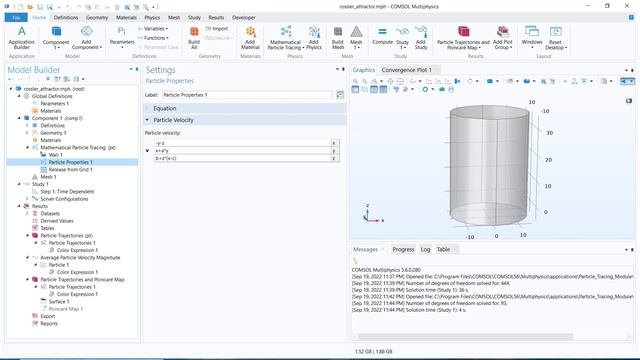The height and width of the screenshot is (360, 640).
Task: Open the Mesh 1 ribbon button
Action: pyautogui.click(x=356, y=38)
